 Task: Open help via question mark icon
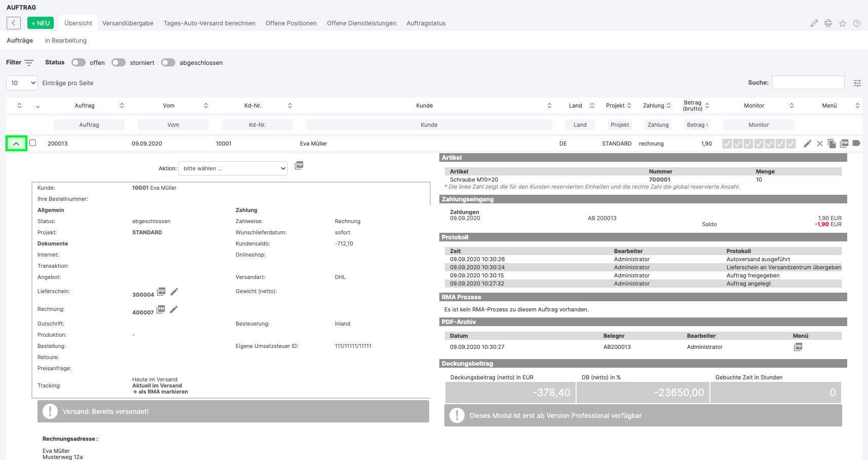pyautogui.click(x=856, y=23)
